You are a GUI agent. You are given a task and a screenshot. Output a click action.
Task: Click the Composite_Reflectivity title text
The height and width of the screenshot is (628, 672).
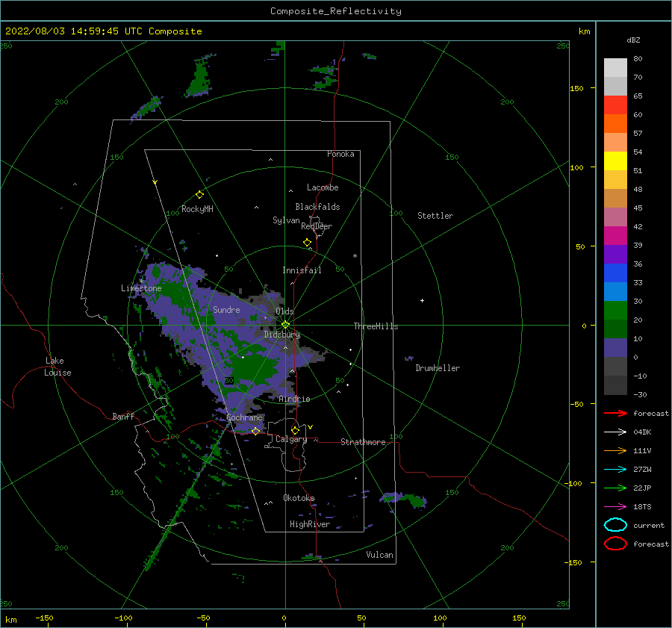tap(335, 11)
